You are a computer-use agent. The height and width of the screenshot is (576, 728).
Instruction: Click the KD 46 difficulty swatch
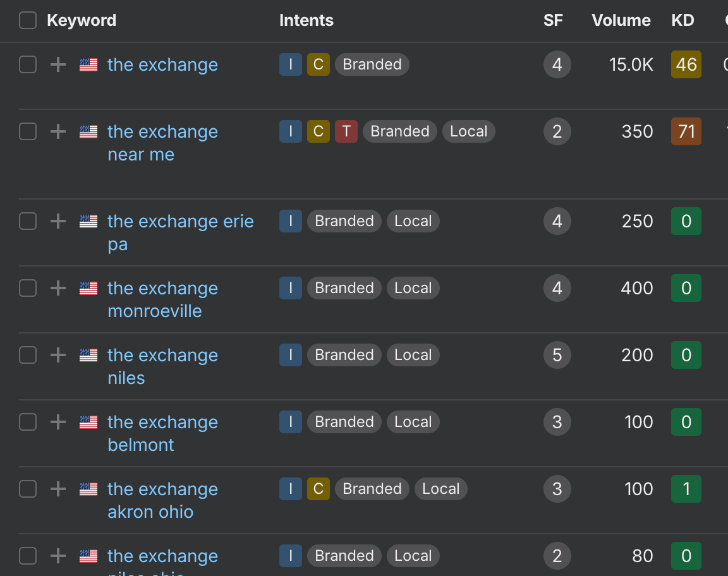click(686, 64)
